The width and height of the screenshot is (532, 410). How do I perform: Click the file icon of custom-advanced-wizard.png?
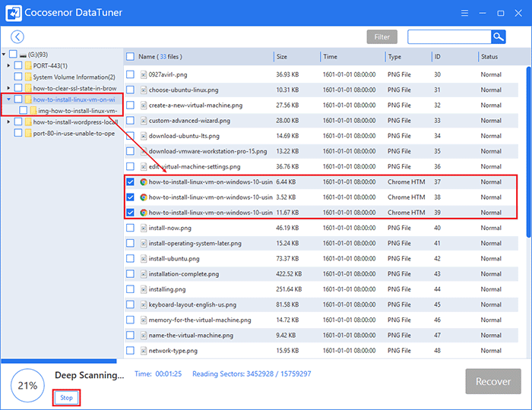coord(144,121)
